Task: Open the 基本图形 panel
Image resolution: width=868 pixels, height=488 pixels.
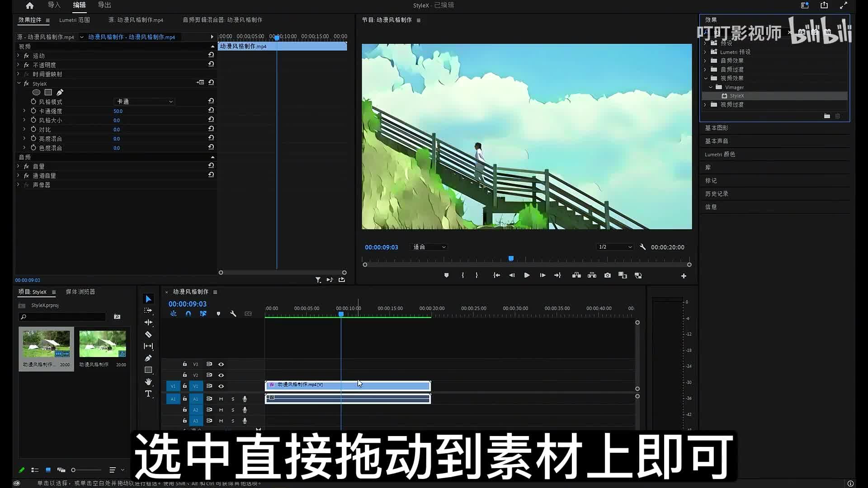Action: coord(717,128)
